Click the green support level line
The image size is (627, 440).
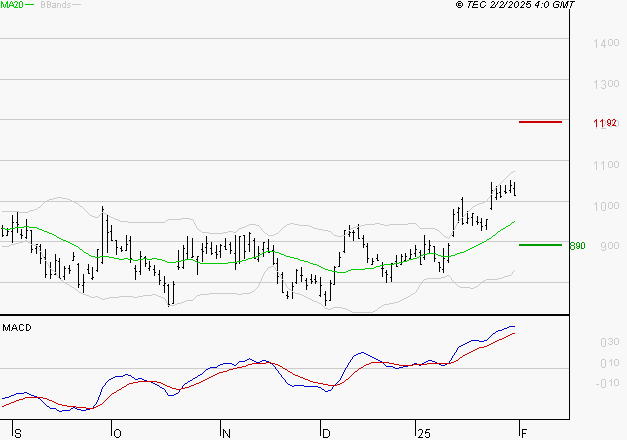[x=540, y=245]
